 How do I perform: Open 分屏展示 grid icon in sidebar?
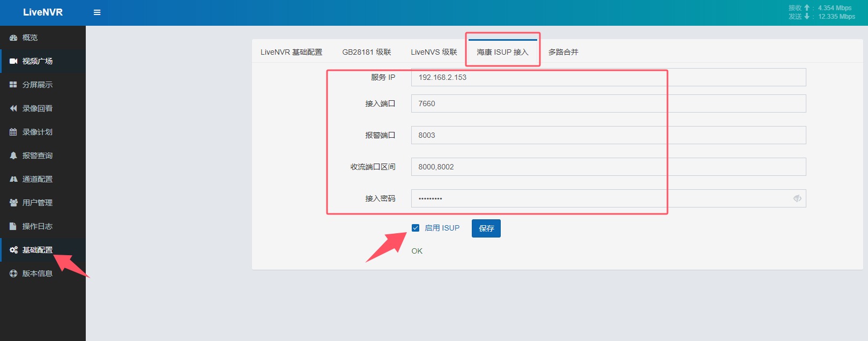[x=13, y=85]
